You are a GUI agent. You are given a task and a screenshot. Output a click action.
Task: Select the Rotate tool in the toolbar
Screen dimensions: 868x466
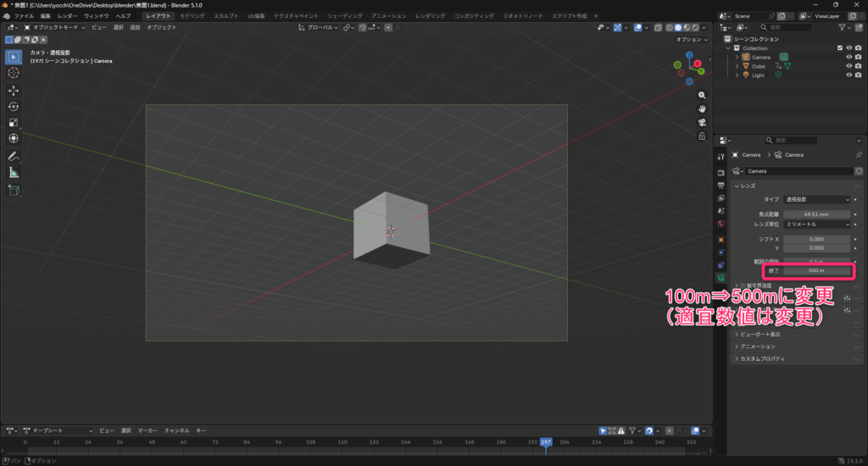14,106
